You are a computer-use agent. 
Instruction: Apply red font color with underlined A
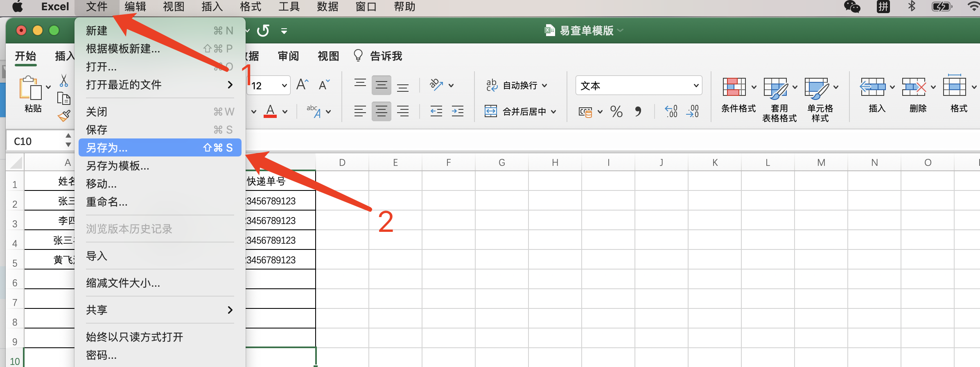[270, 111]
